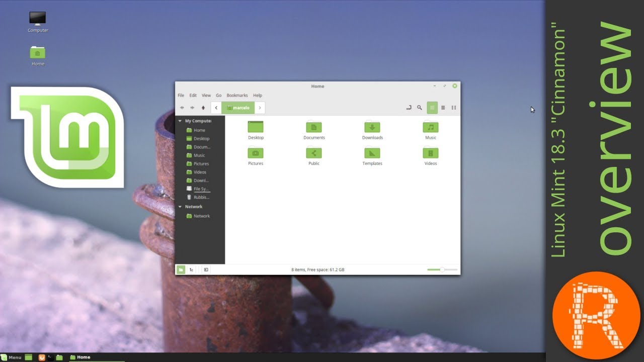Open the Help menu
This screenshot has height=362, width=644.
pyautogui.click(x=258, y=95)
